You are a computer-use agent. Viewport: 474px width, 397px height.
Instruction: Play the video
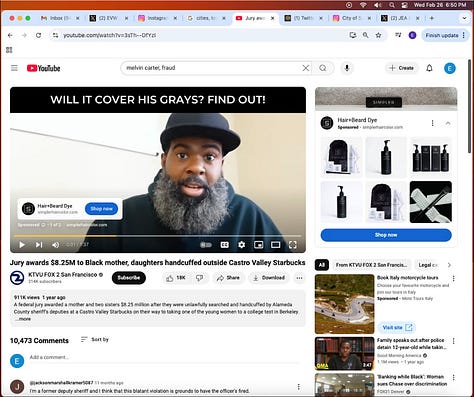pyautogui.click(x=22, y=245)
